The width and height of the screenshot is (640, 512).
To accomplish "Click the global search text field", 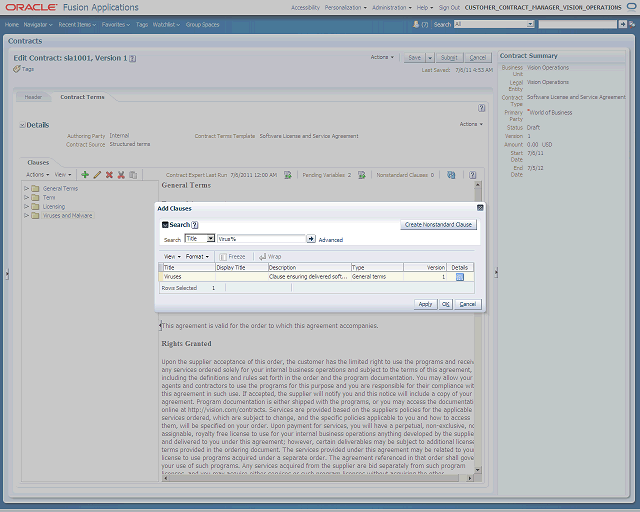I will tap(578, 24).
